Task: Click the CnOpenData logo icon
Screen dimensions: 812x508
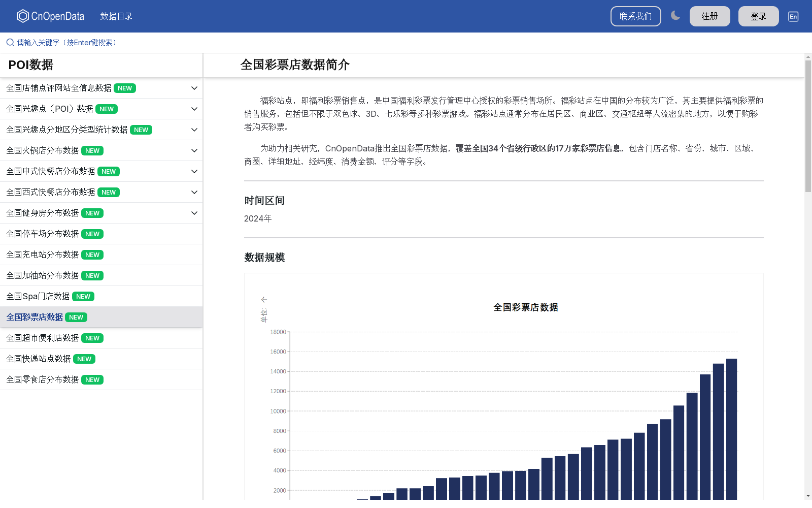Action: tap(23, 16)
